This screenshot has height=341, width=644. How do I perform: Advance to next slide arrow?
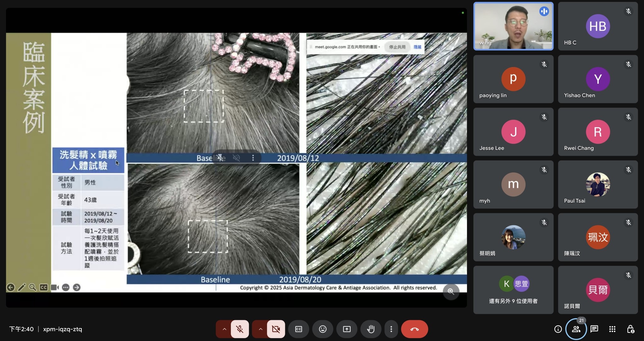pyautogui.click(x=77, y=287)
